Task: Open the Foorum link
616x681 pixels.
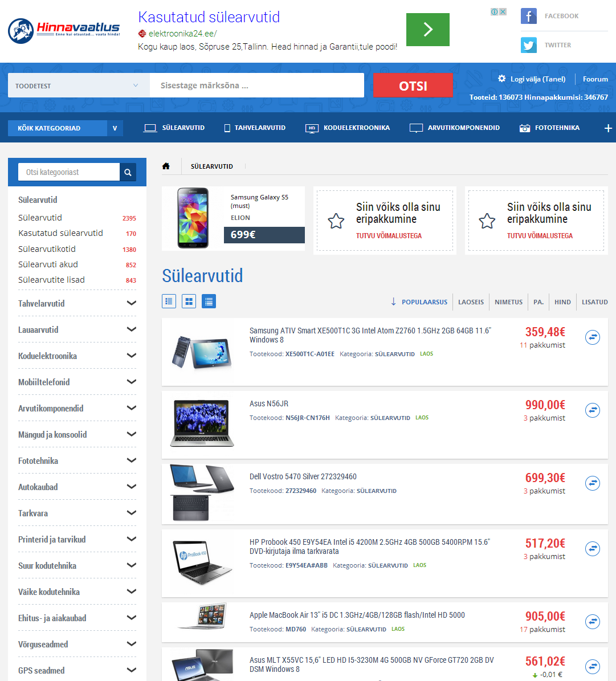Action: (x=595, y=79)
